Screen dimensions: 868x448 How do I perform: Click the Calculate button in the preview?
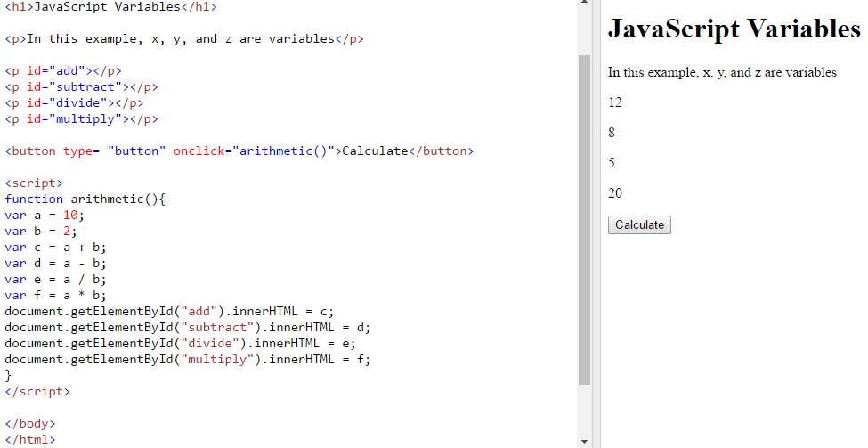coord(639,224)
